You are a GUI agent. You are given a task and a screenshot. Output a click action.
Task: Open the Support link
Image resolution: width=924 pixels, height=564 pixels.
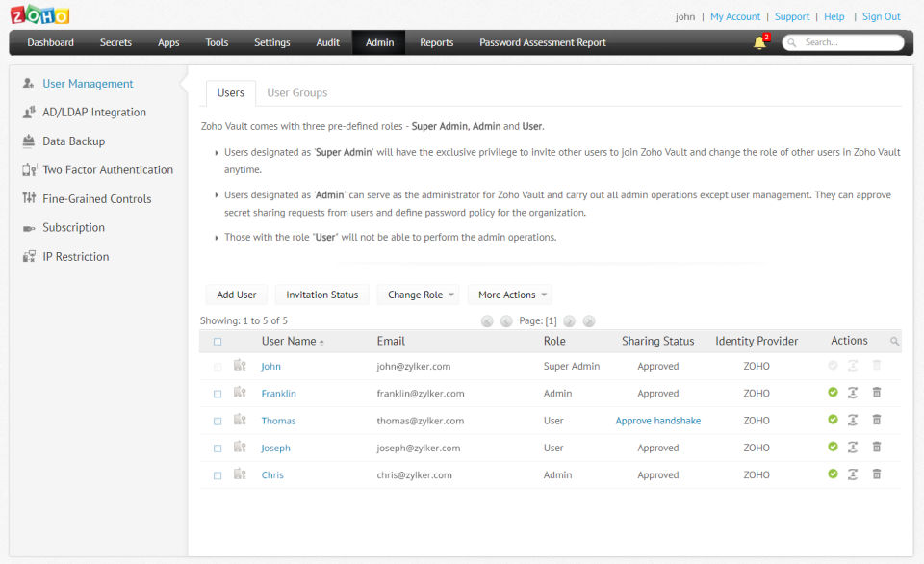tap(792, 16)
